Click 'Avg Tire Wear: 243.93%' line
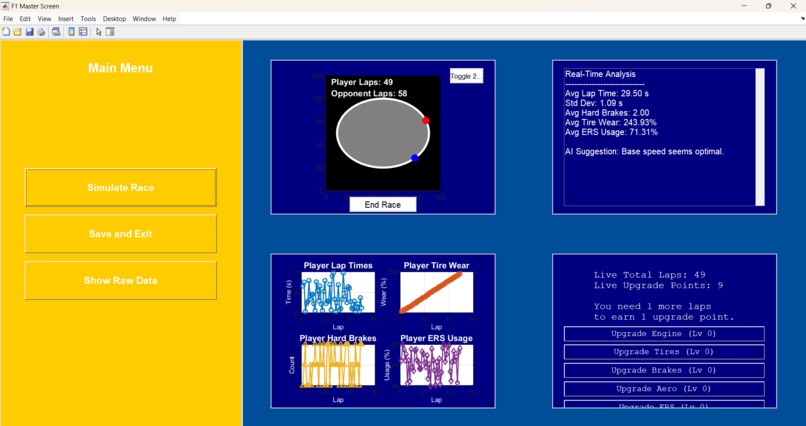 [611, 122]
